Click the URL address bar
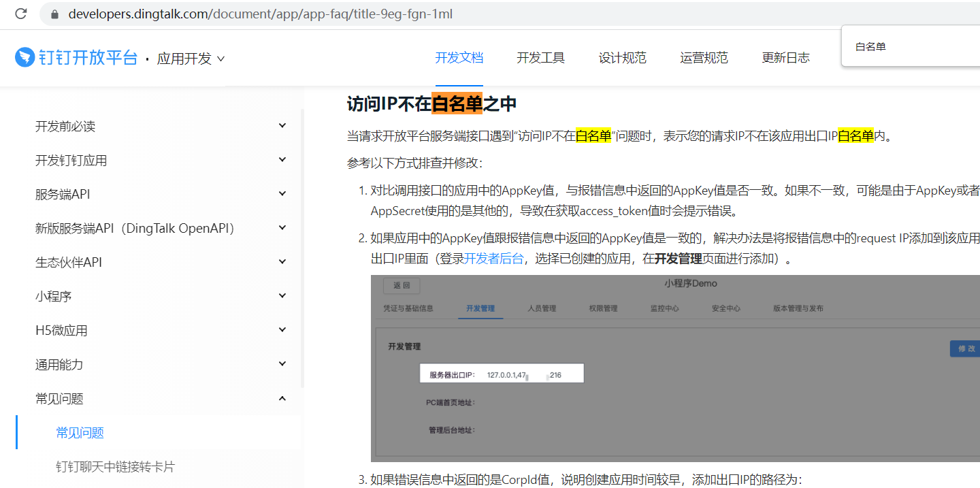 [x=510, y=14]
